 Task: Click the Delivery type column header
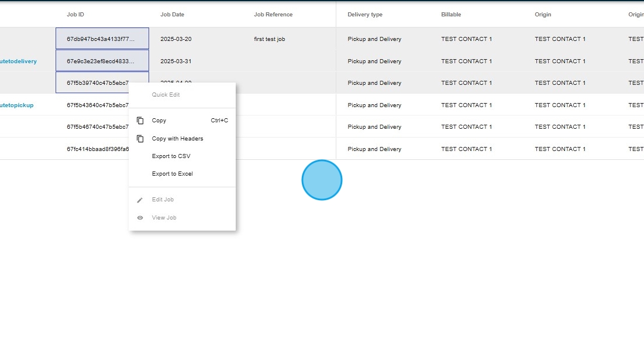tap(364, 15)
